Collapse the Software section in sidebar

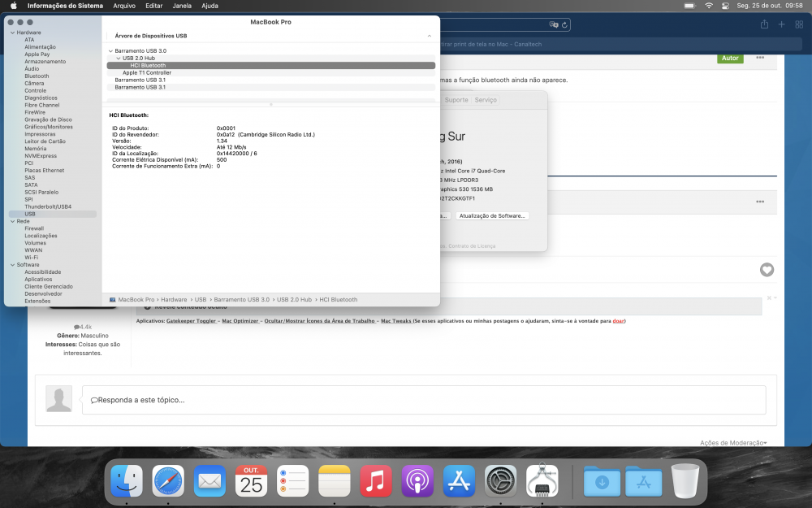point(12,265)
